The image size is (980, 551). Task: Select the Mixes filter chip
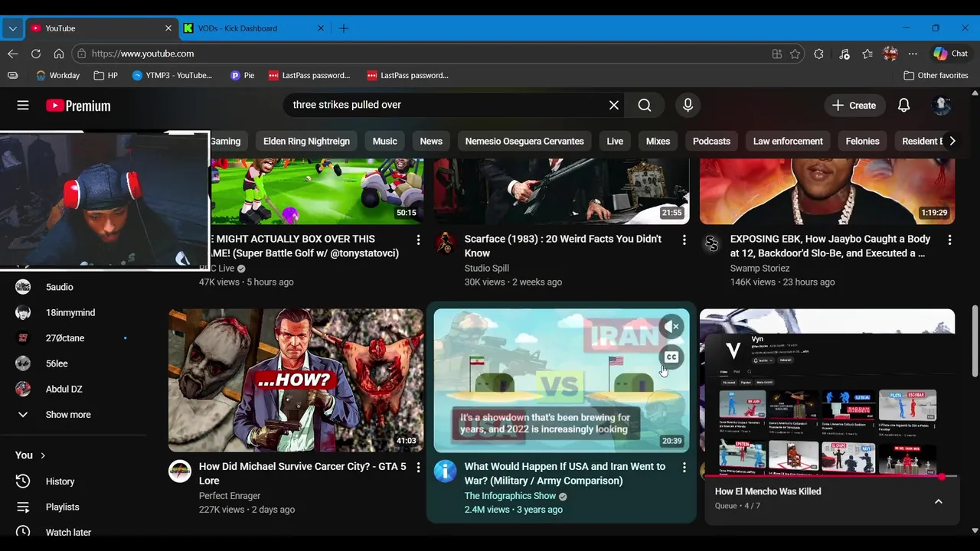[658, 141]
